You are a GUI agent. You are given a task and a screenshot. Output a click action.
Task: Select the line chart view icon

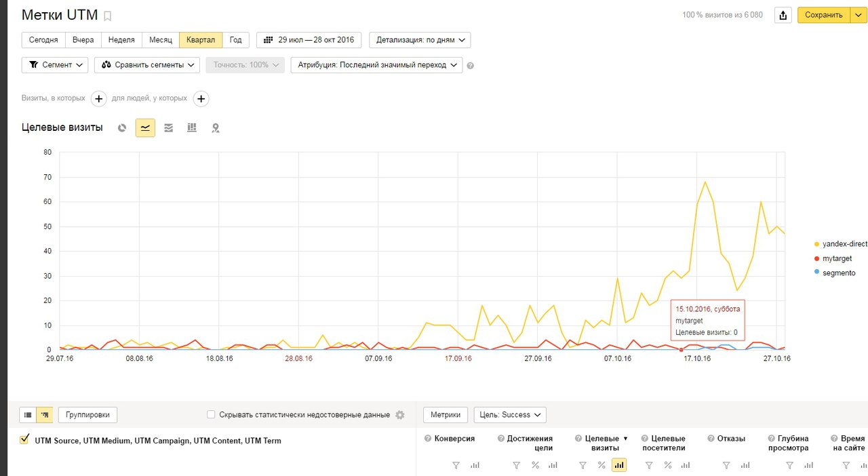(x=145, y=127)
